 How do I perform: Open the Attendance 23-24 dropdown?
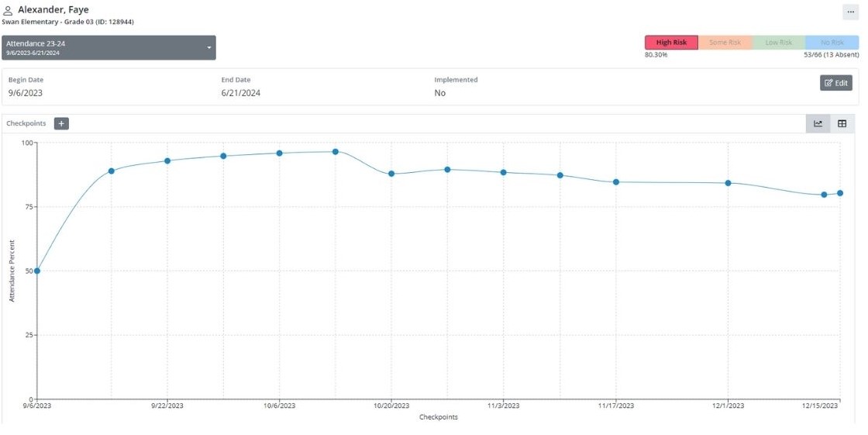click(x=108, y=47)
